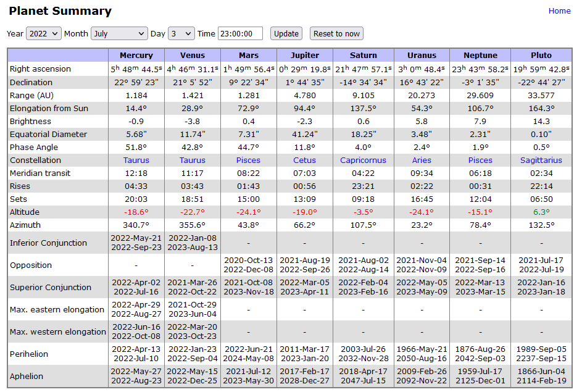Image resolution: width=582 pixels, height=392 pixels.
Task: Click Saturn's rise time 23:21
Action: (364, 186)
